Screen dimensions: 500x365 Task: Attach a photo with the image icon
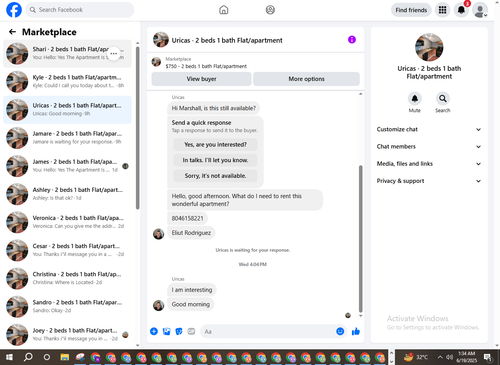(x=167, y=331)
